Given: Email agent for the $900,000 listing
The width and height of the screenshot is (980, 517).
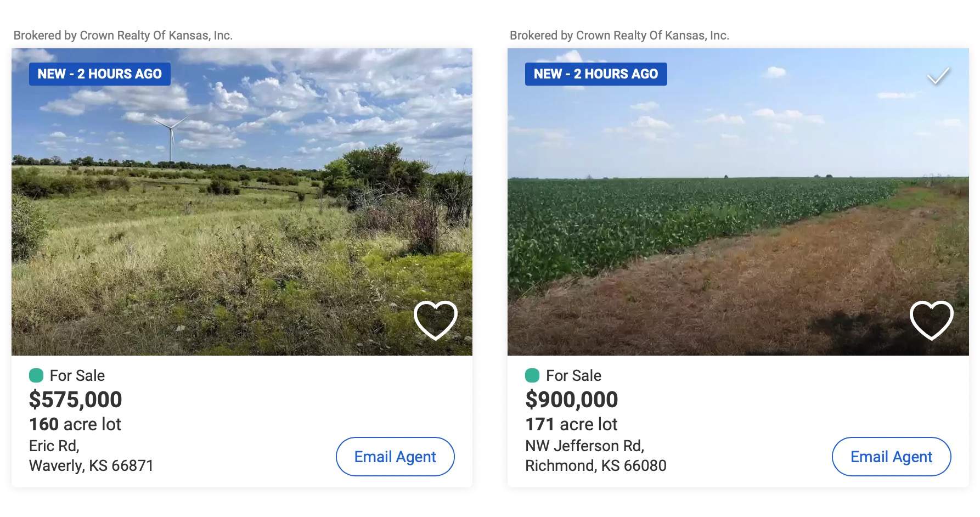Looking at the screenshot, I should coord(891,457).
